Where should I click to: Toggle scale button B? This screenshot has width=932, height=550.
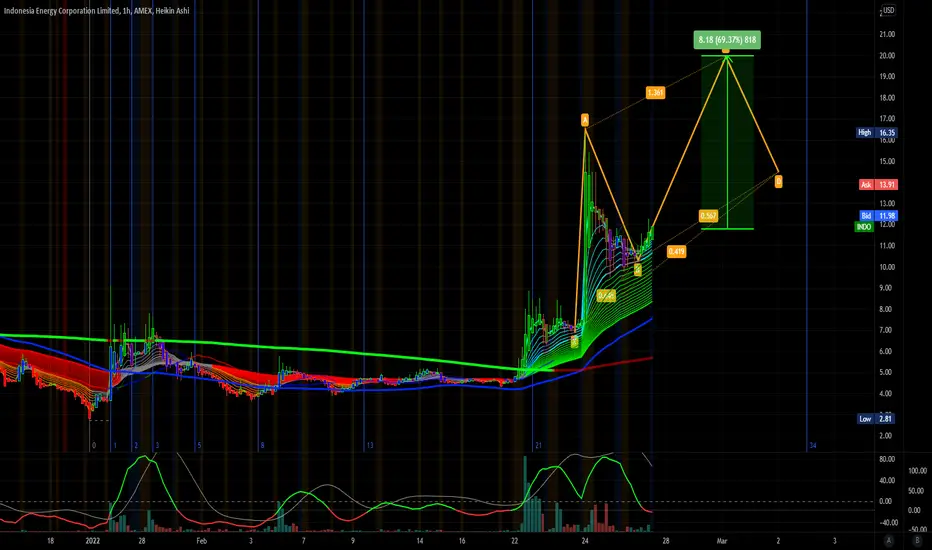click(916, 540)
